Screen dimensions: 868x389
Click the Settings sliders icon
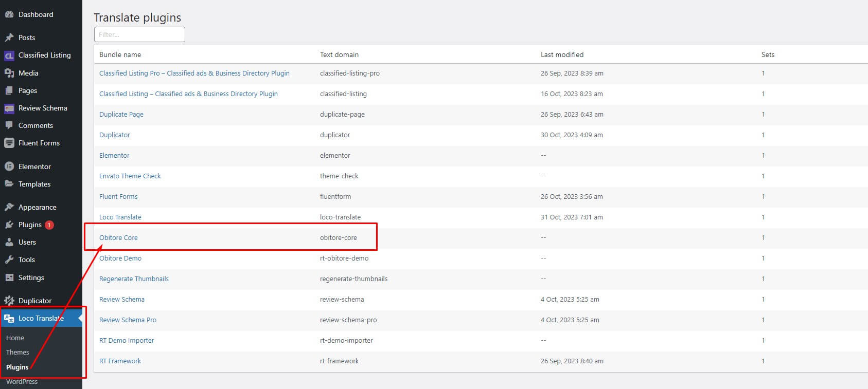point(9,277)
